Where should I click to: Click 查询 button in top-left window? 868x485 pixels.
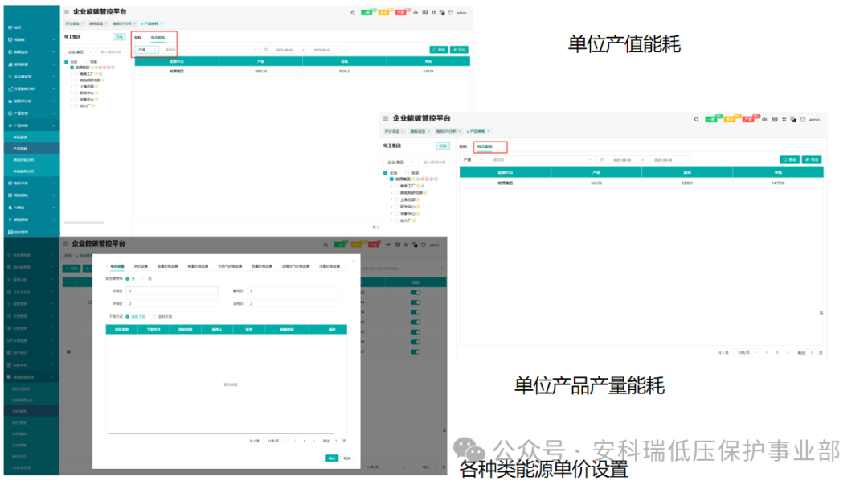439,50
